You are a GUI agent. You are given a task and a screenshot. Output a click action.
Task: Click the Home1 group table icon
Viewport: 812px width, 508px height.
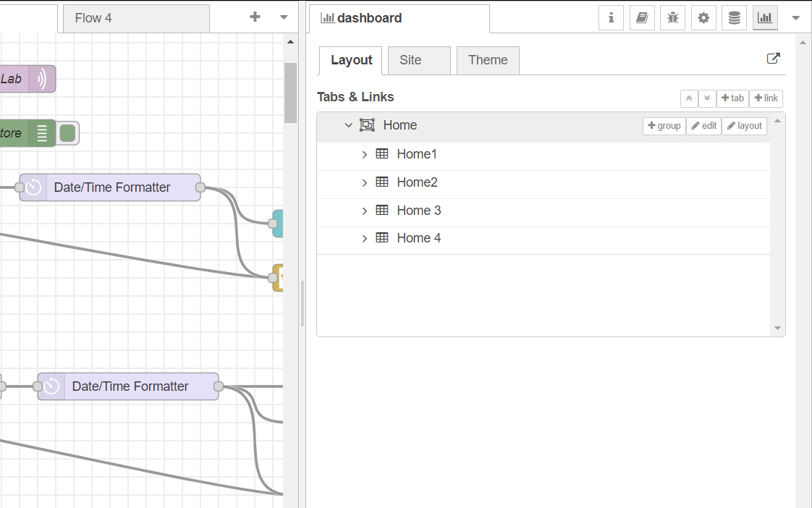[x=382, y=154]
